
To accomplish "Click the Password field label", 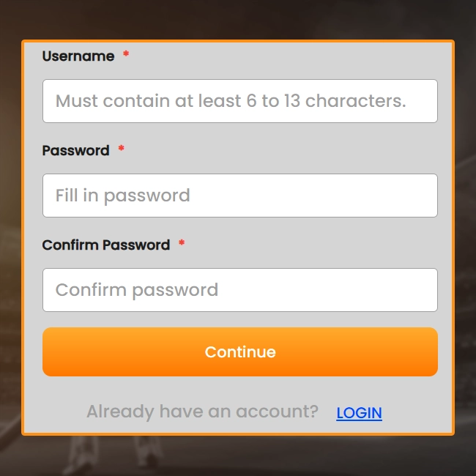I will click(x=75, y=151).
